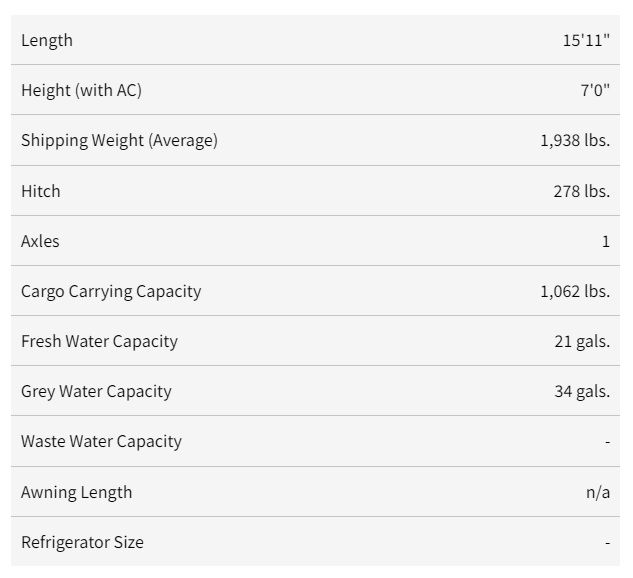633x578 pixels.
Task: Select the axles count value 1
Action: click(606, 241)
